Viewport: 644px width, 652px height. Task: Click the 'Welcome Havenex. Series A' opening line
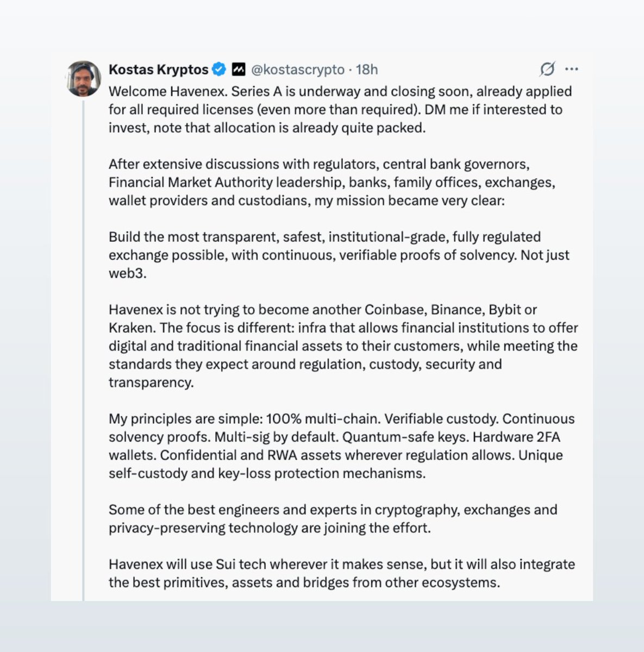pyautogui.click(x=340, y=91)
